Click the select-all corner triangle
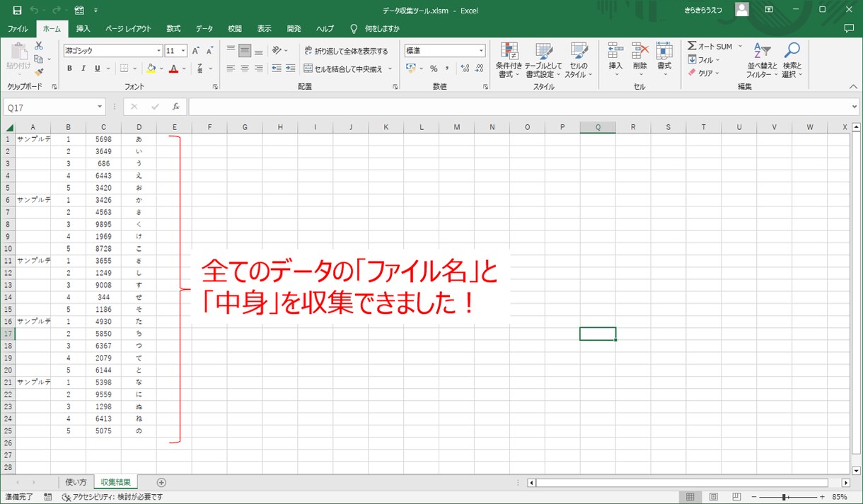Image resolution: width=863 pixels, height=504 pixels. point(10,128)
